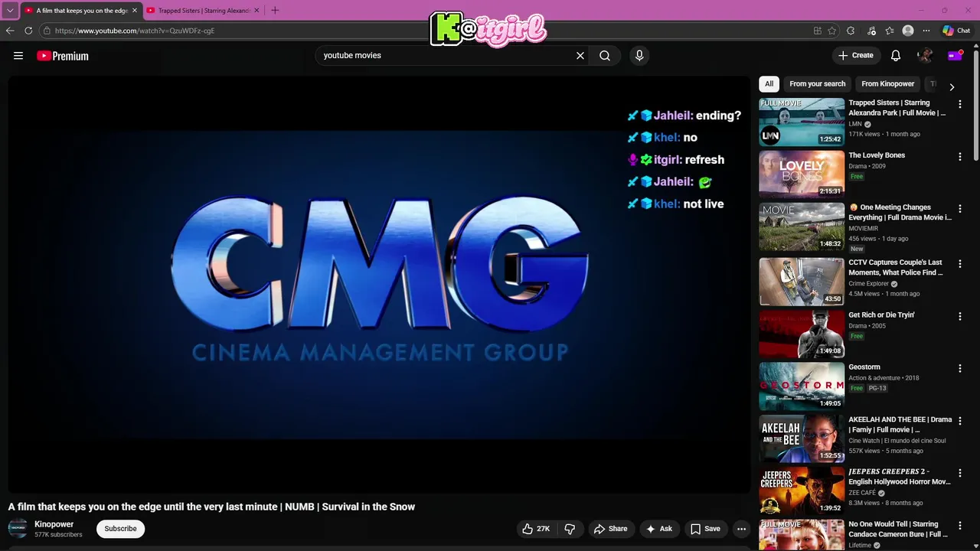Open the purple icon with red badge
This screenshot has width=980, height=551.
[955, 55]
